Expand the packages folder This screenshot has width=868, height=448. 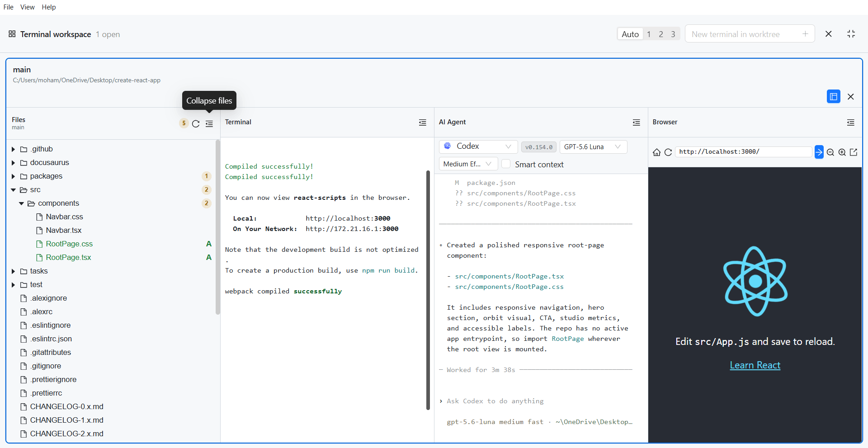click(13, 176)
